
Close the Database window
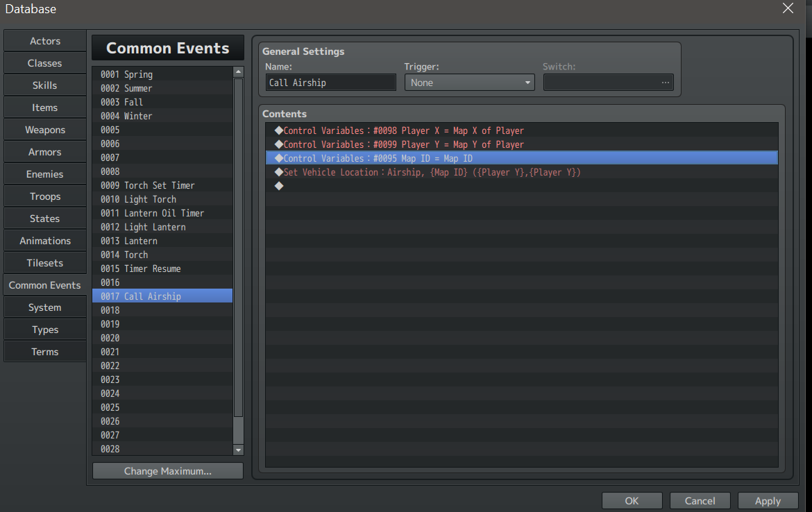coord(788,8)
